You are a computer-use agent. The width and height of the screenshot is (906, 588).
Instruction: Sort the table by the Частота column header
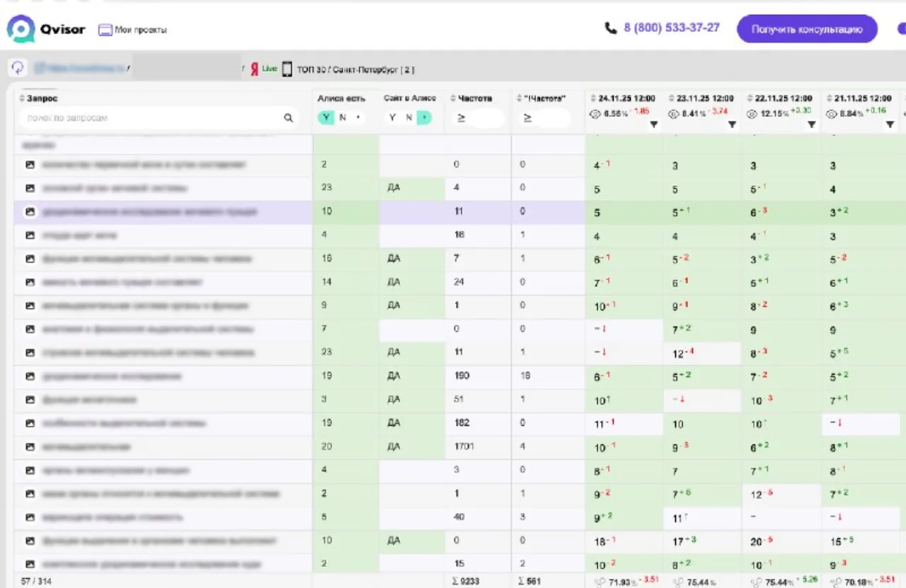[x=471, y=98]
